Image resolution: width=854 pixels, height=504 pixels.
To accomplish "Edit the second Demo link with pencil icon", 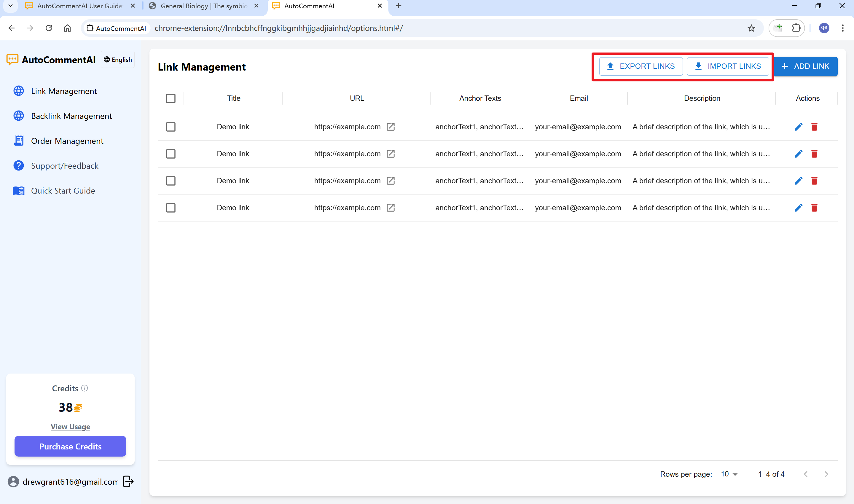I will tap(798, 154).
